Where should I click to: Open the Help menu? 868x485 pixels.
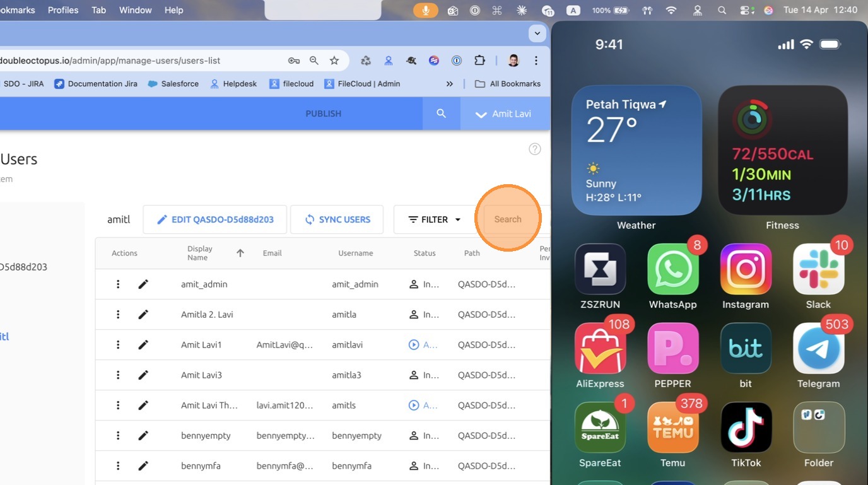(174, 10)
